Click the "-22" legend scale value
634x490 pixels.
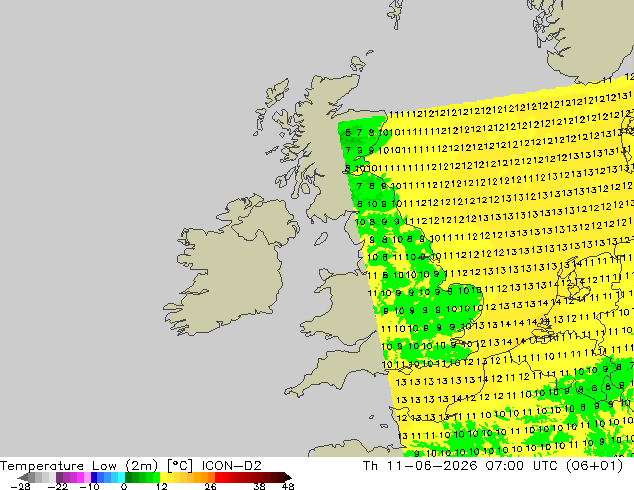pyautogui.click(x=58, y=486)
